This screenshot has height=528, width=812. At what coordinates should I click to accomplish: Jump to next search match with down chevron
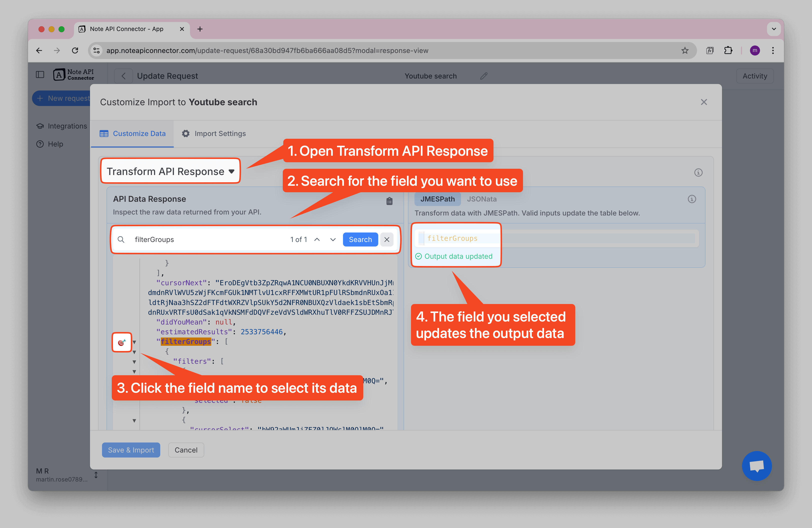[x=333, y=239]
